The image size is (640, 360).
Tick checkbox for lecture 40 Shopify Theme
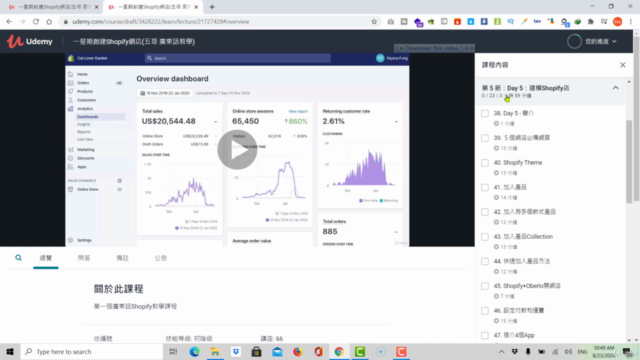point(485,163)
